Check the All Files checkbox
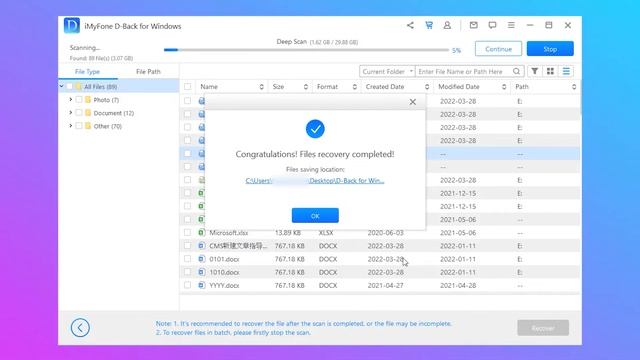Viewport: 640px width, 360px height. (x=69, y=87)
